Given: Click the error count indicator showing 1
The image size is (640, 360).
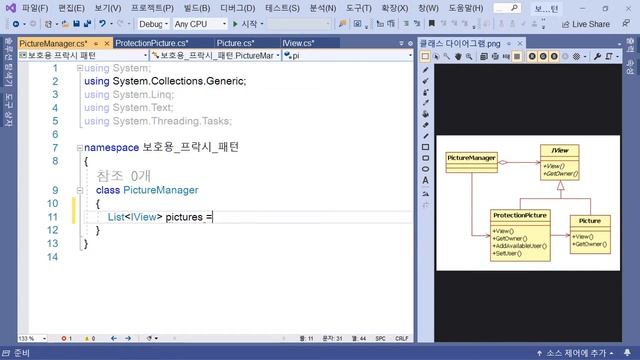Looking at the screenshot, I should click(67, 338).
